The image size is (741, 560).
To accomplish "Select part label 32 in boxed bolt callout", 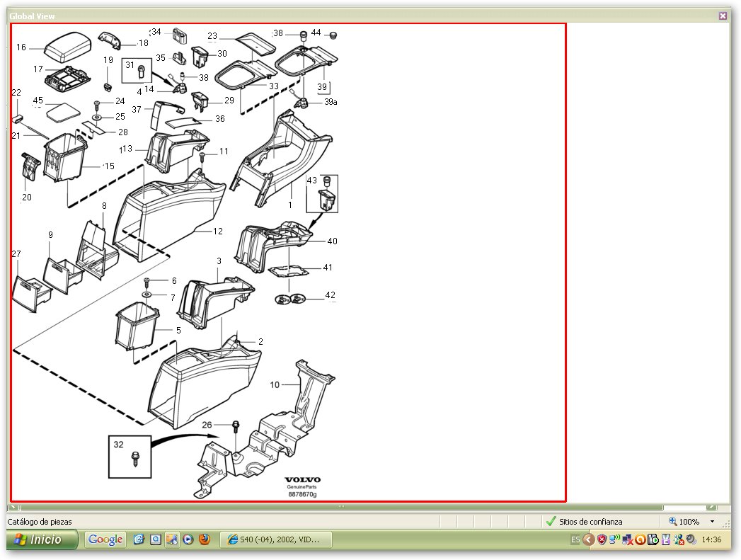I will pos(119,444).
